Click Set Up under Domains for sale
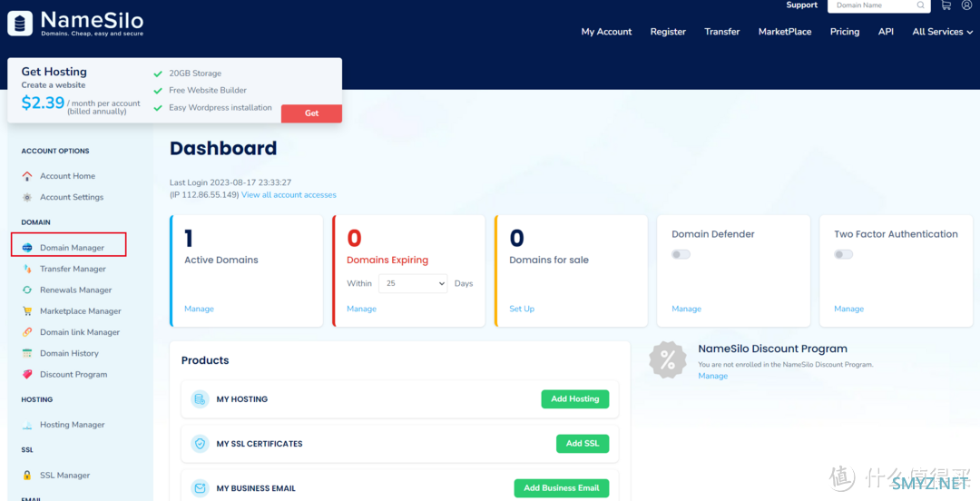 [521, 309]
